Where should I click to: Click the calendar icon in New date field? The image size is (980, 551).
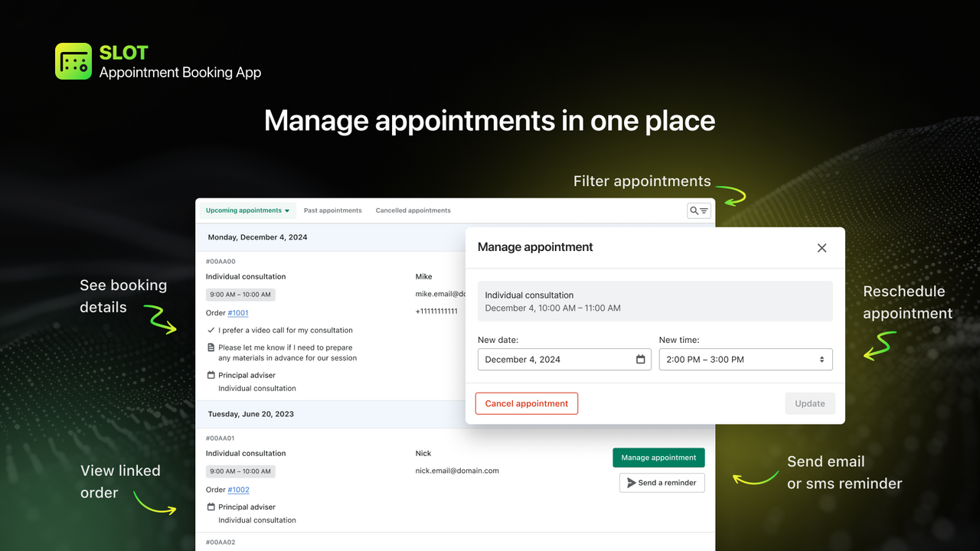[x=641, y=360]
